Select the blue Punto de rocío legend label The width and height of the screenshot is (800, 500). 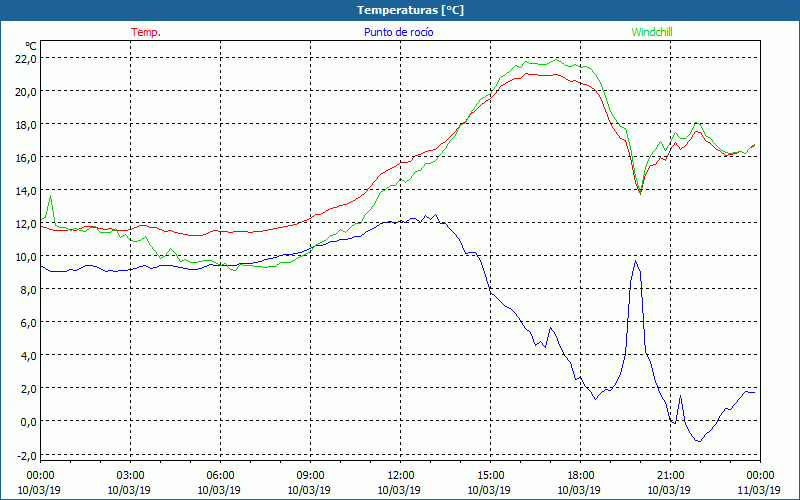pyautogui.click(x=398, y=32)
